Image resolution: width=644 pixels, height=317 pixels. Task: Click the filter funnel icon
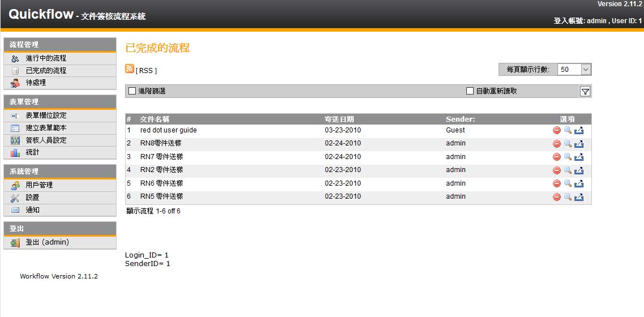pyautogui.click(x=585, y=92)
